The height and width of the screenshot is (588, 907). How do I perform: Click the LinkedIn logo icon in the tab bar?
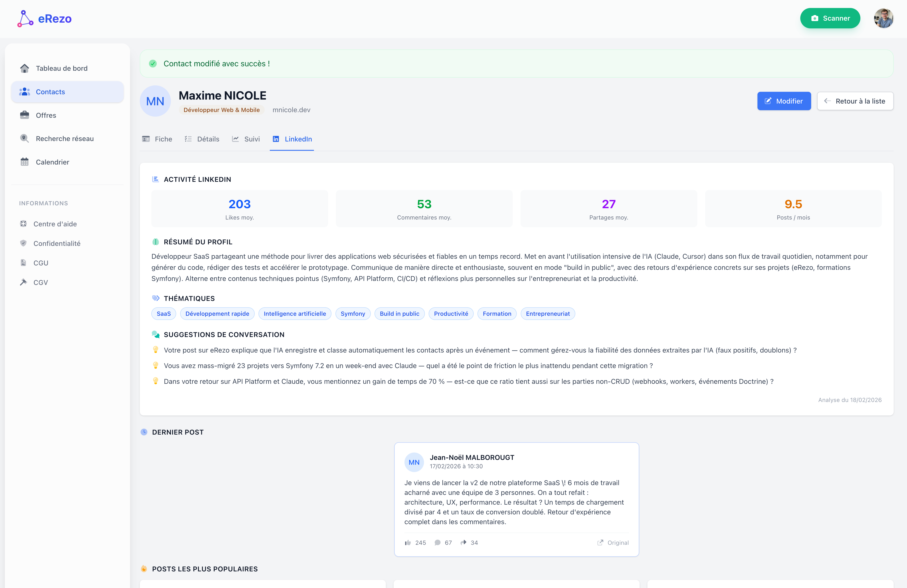[276, 139]
